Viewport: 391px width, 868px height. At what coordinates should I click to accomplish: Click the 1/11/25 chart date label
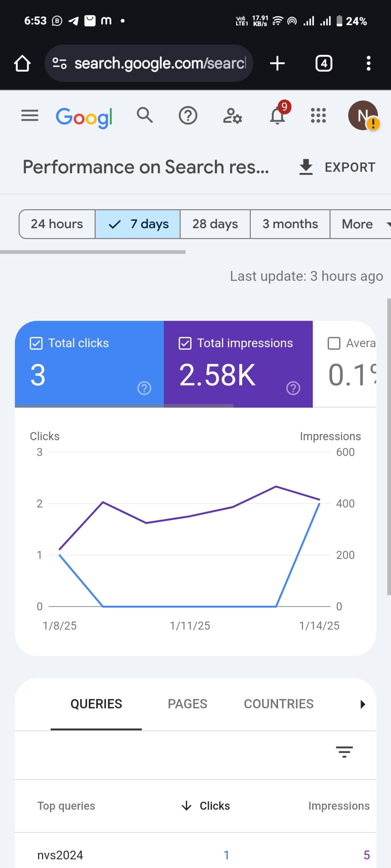190,626
